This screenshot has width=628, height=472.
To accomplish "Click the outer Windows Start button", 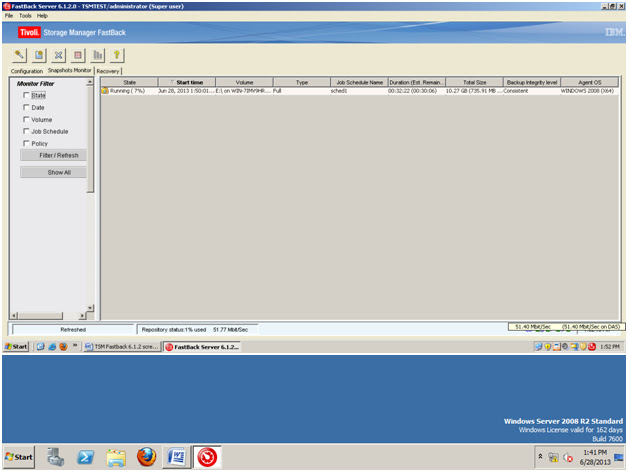I will point(19,457).
